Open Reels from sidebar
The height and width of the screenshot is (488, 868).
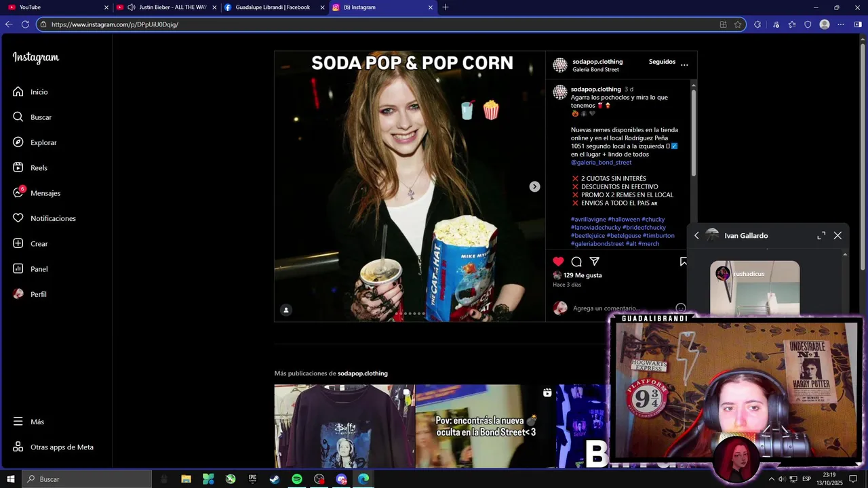click(31, 168)
